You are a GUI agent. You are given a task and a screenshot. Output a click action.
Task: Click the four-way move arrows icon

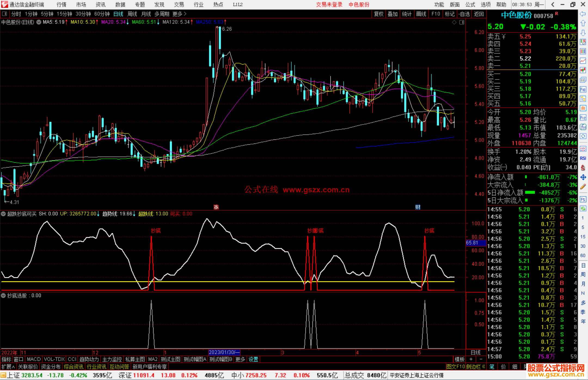coord(583,177)
